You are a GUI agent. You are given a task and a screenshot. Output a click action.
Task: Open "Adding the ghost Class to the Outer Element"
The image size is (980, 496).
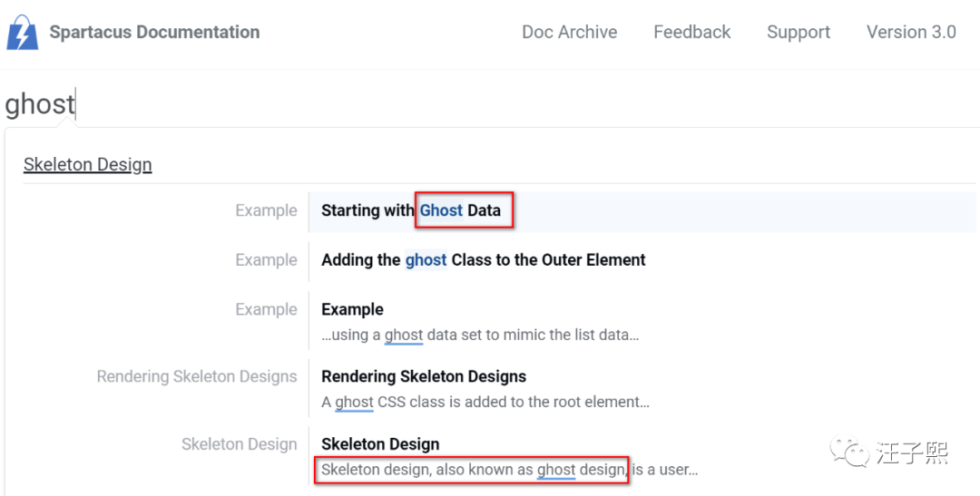[483, 260]
